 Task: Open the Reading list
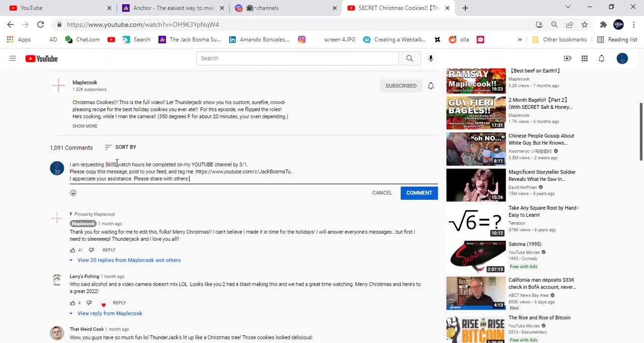[x=617, y=39]
